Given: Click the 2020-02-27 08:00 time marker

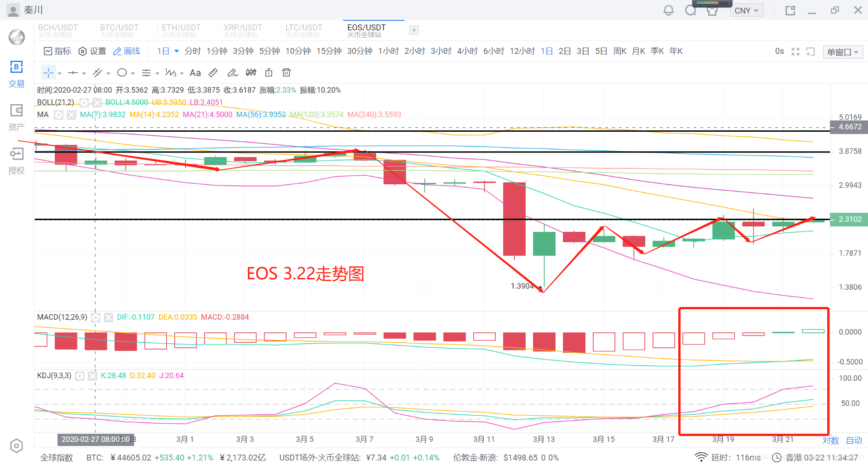Looking at the screenshot, I should 95,439.
